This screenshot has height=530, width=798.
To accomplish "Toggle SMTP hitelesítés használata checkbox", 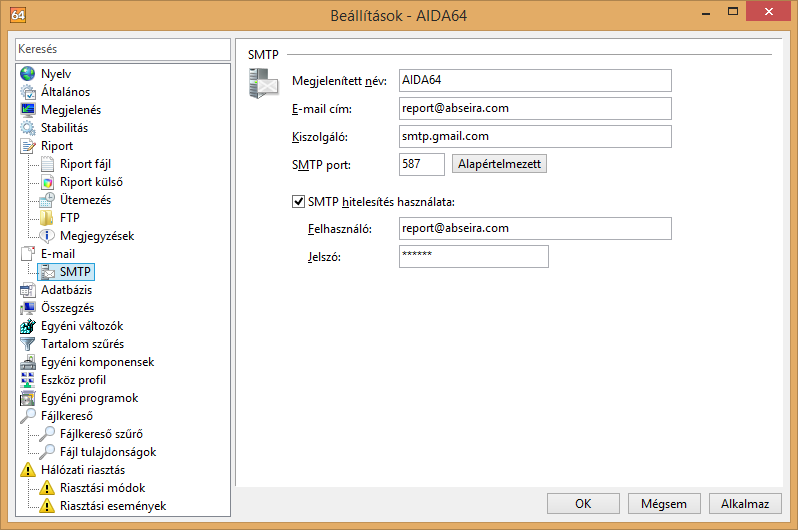I will click(298, 202).
